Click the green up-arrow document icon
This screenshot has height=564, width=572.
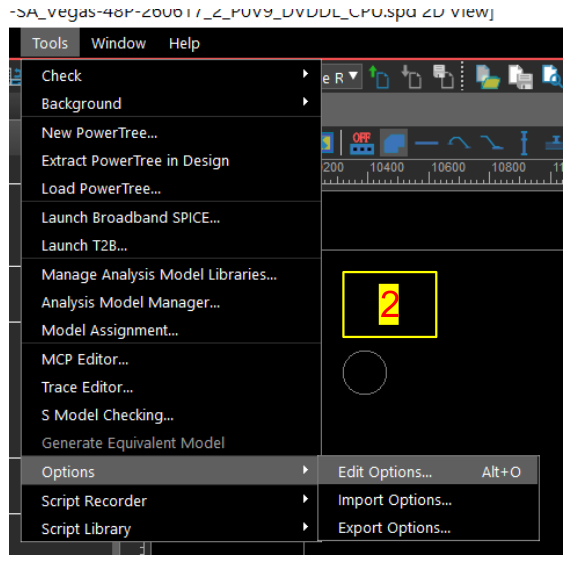coord(379,77)
